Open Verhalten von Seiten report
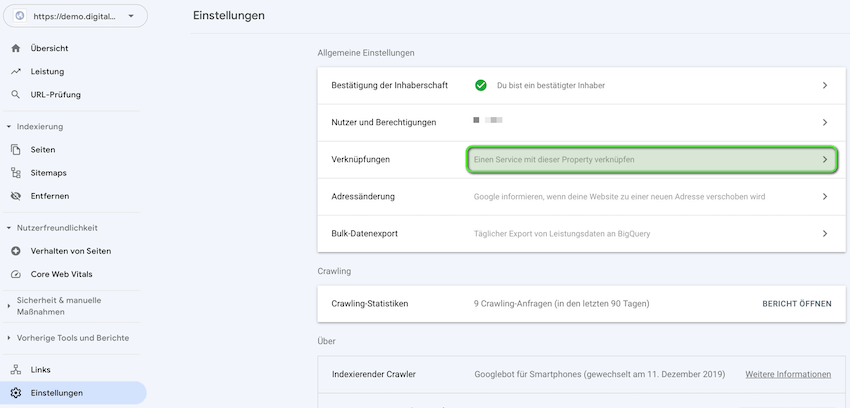850x408 pixels. coord(73,251)
